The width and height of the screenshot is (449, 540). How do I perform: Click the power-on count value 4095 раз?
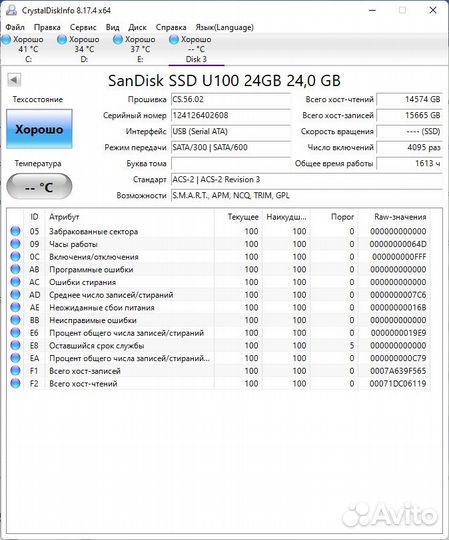pyautogui.click(x=409, y=147)
